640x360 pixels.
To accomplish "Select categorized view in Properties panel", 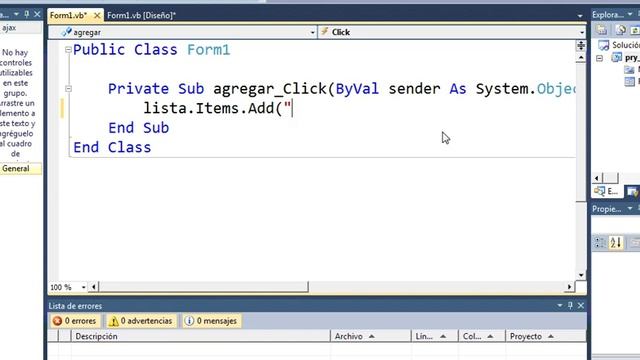I will tap(600, 242).
